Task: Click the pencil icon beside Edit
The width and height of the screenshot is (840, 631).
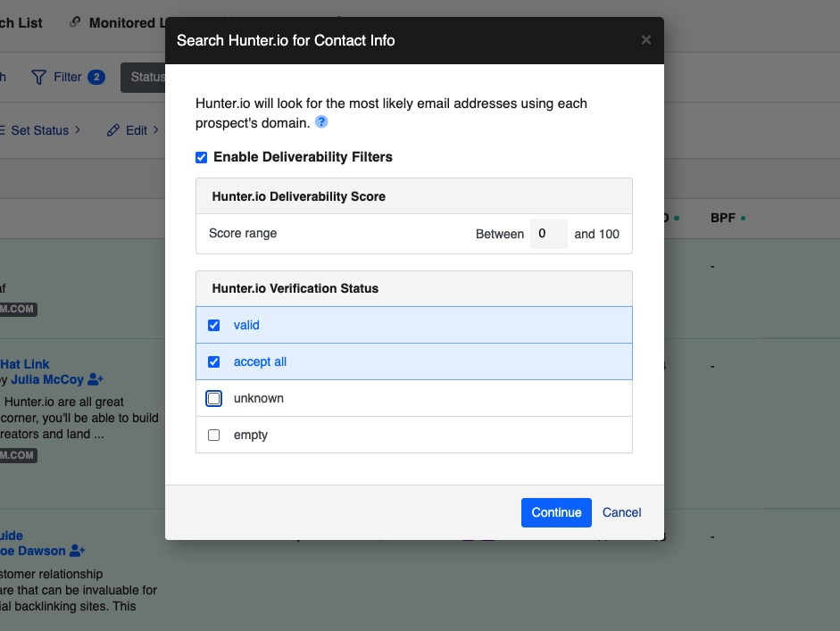Action: [113, 130]
